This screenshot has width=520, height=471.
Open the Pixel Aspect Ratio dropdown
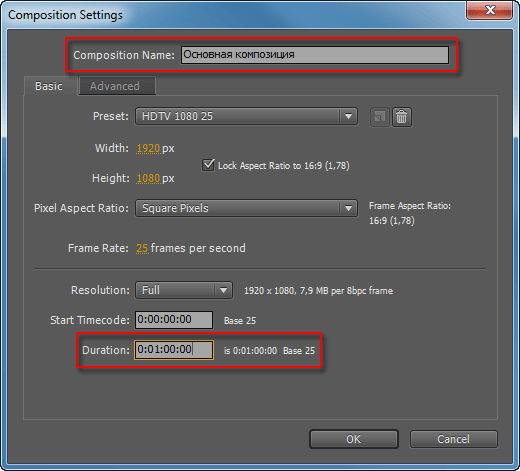(246, 208)
